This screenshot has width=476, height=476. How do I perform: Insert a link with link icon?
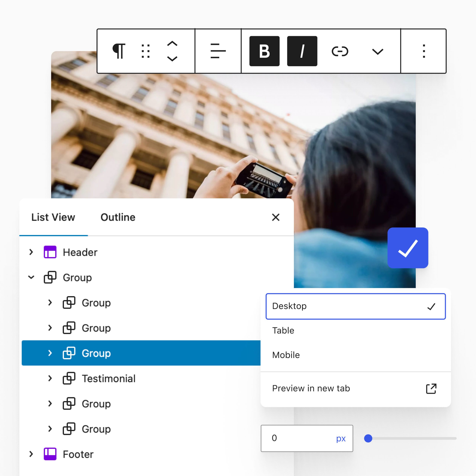340,51
